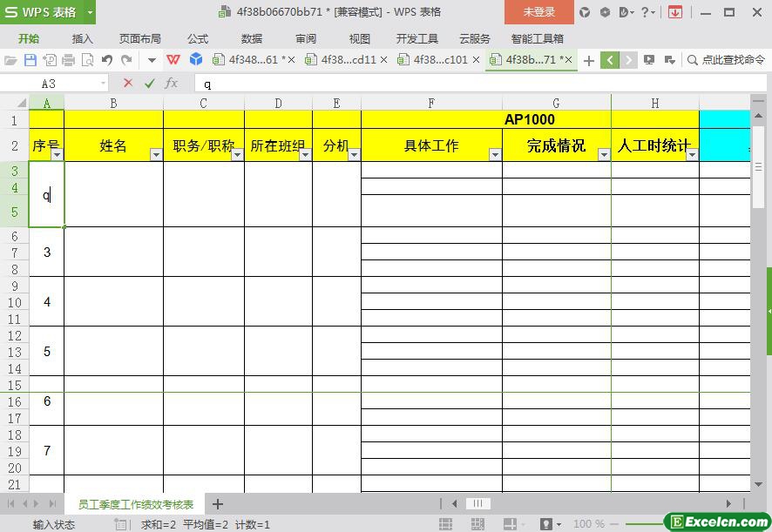Click the green checkmark to confirm entry
This screenshot has height=532, width=772.
(150, 84)
